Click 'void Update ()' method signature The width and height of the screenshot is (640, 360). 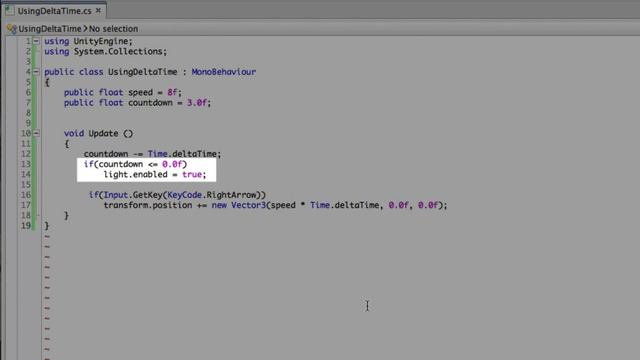point(98,133)
